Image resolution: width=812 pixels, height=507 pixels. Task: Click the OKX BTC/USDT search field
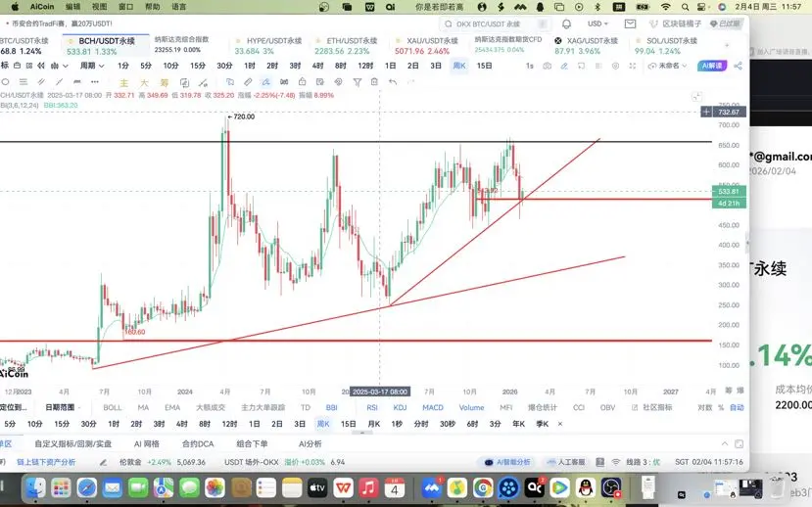tap(495, 23)
